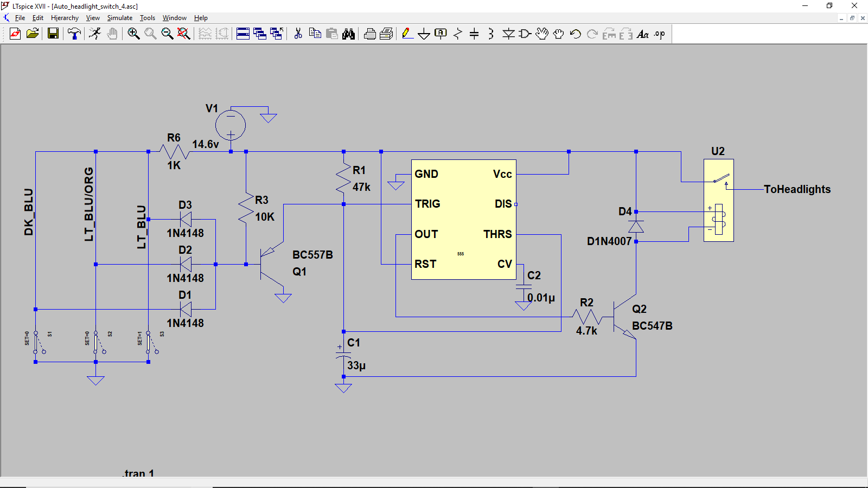Open a file with the folder icon
Screen dimensions: 868x488
coord(33,34)
